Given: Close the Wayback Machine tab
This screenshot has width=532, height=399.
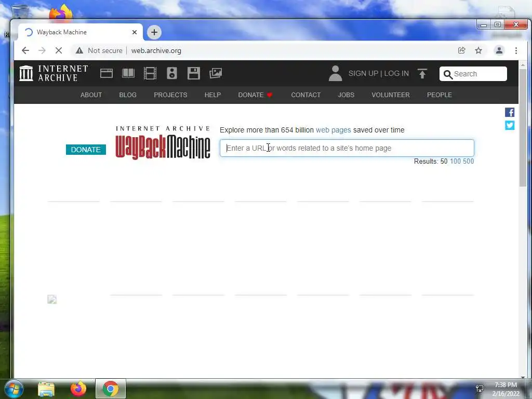Looking at the screenshot, I should (x=135, y=32).
